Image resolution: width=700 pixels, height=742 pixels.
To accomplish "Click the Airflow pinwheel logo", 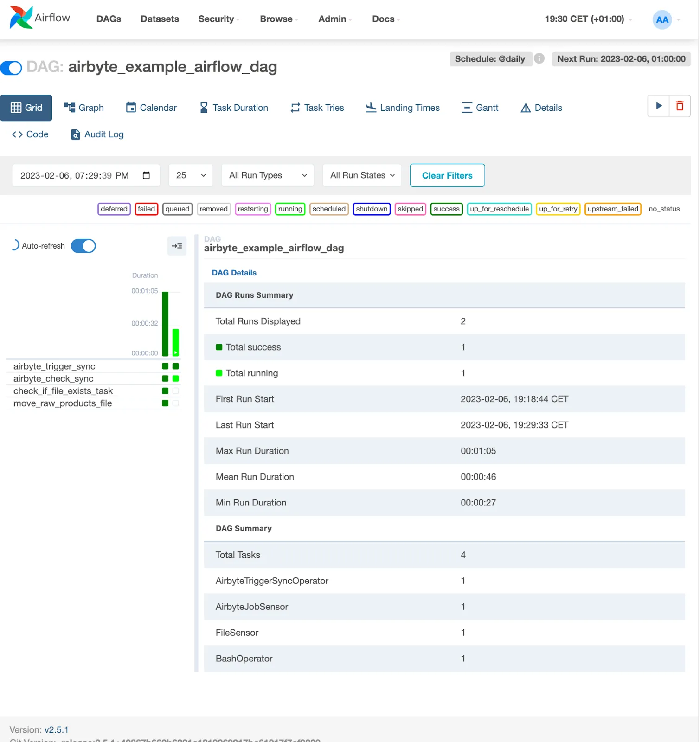I will 21,18.
